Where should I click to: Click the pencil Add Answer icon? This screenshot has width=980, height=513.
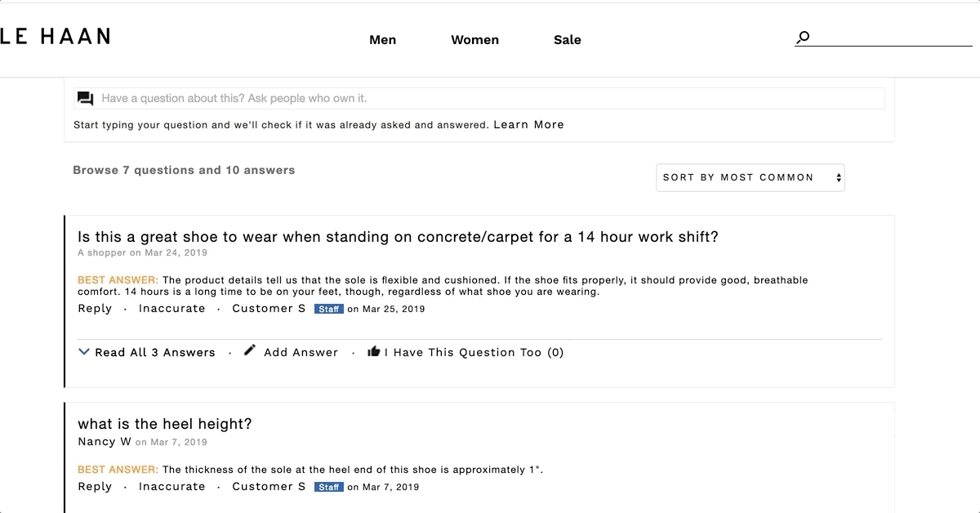pyautogui.click(x=250, y=351)
